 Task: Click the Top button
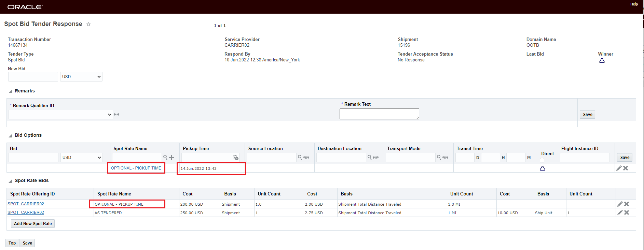coord(12,243)
